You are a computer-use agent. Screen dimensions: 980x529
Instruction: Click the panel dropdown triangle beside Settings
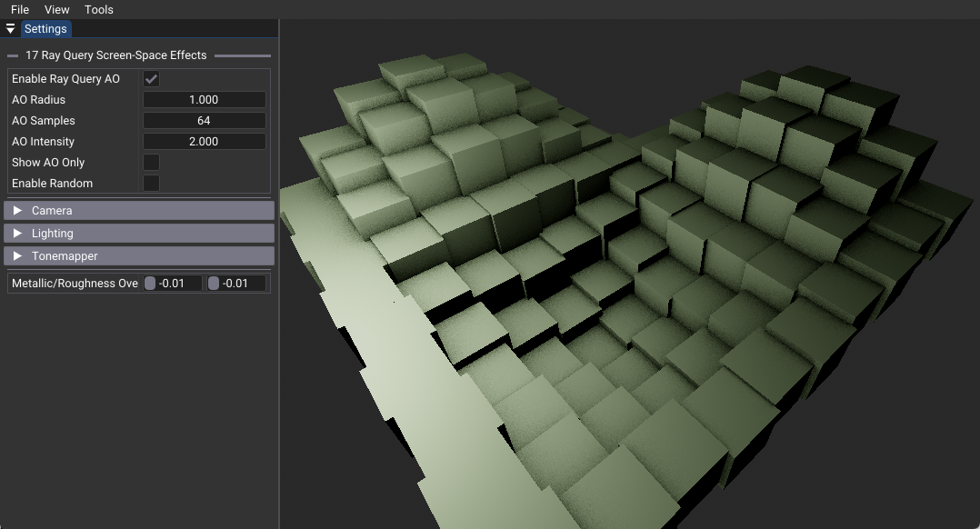click(11, 29)
